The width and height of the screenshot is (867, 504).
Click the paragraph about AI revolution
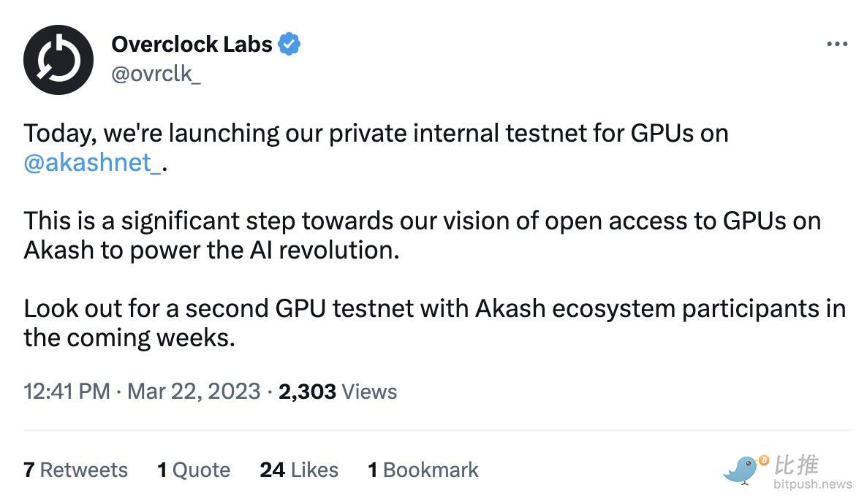pyautogui.click(x=422, y=235)
